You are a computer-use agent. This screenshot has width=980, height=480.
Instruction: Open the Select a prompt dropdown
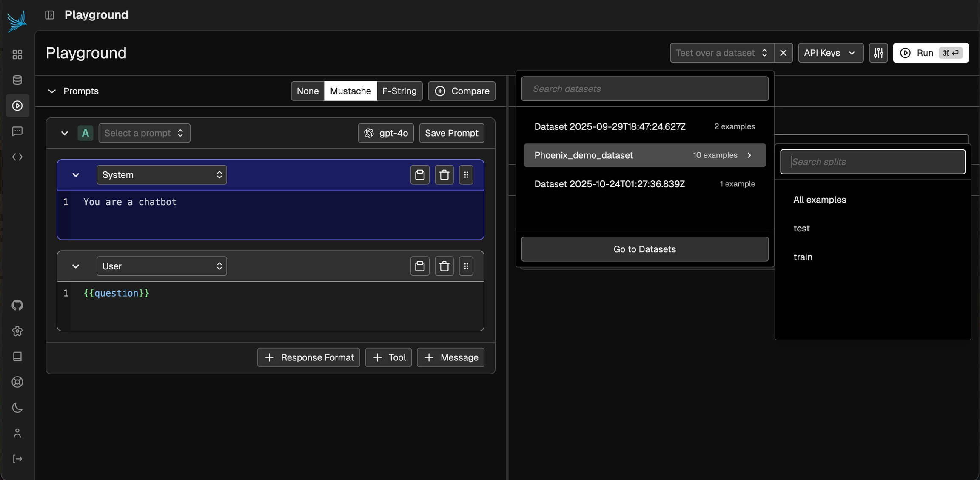(144, 133)
